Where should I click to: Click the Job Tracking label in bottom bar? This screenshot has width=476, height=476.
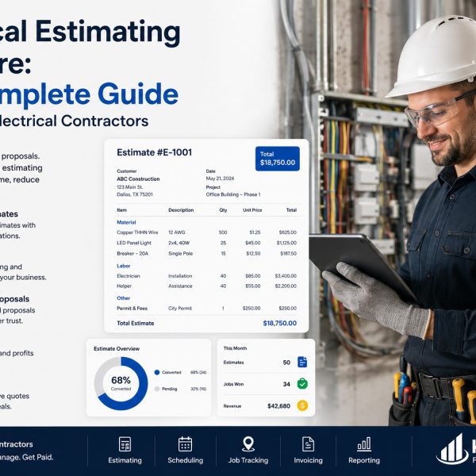(248, 460)
